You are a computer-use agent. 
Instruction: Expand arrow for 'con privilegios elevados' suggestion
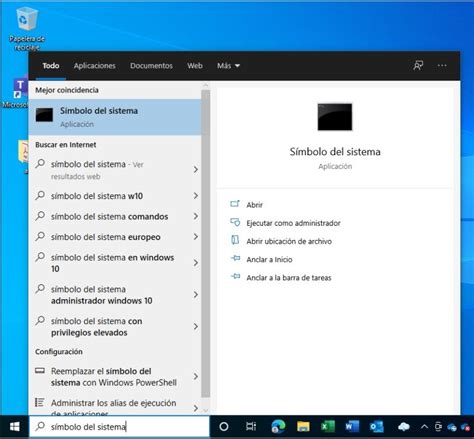(196, 326)
